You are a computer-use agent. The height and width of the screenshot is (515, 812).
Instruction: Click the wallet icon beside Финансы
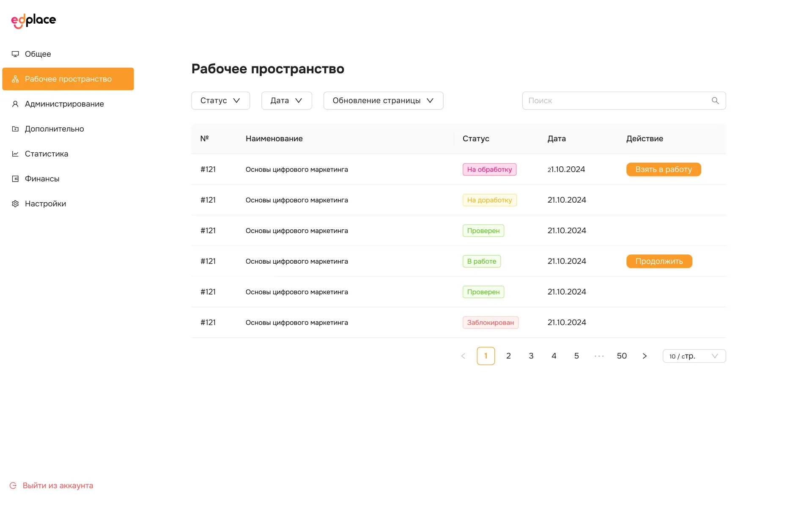coord(15,179)
